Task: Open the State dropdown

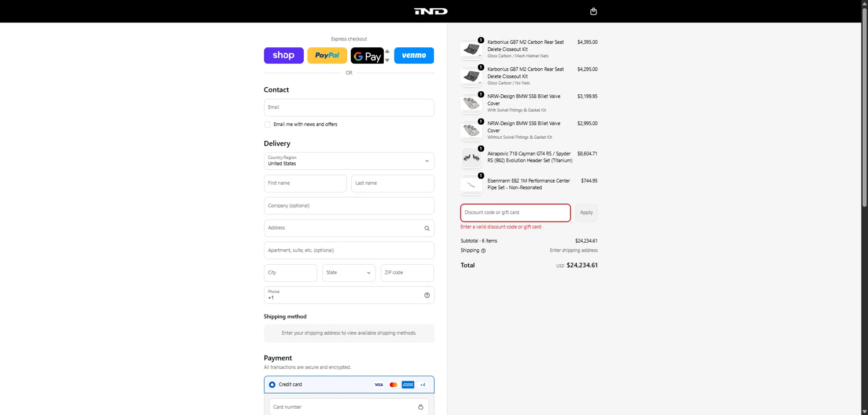Action: 349,273
